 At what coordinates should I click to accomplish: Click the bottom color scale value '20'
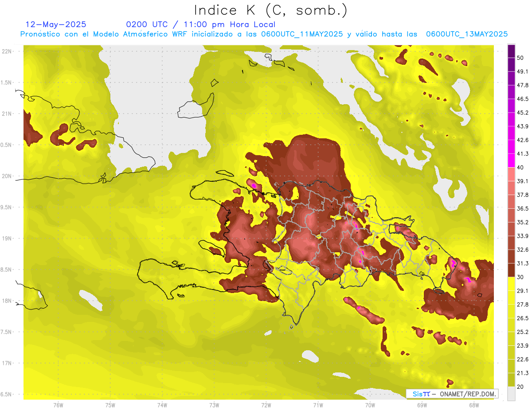coord(521,387)
